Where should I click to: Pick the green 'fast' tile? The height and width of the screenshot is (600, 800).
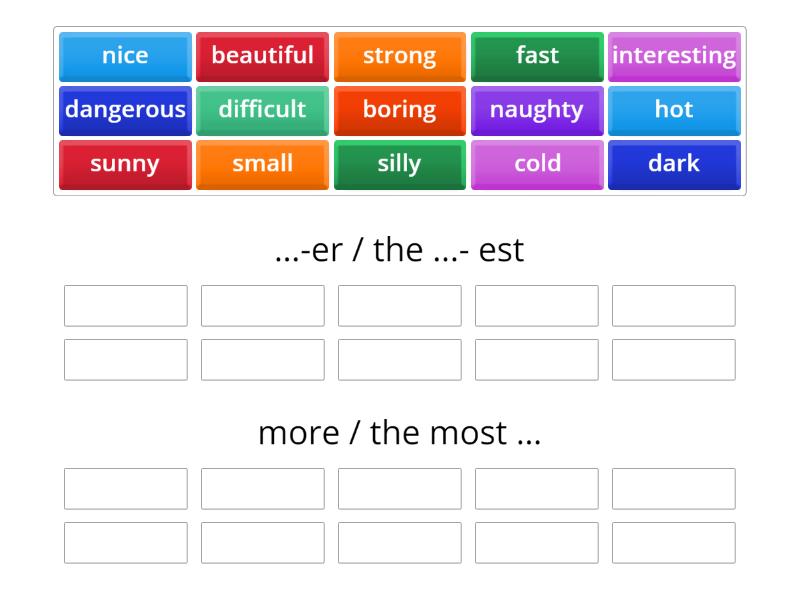[x=537, y=56]
